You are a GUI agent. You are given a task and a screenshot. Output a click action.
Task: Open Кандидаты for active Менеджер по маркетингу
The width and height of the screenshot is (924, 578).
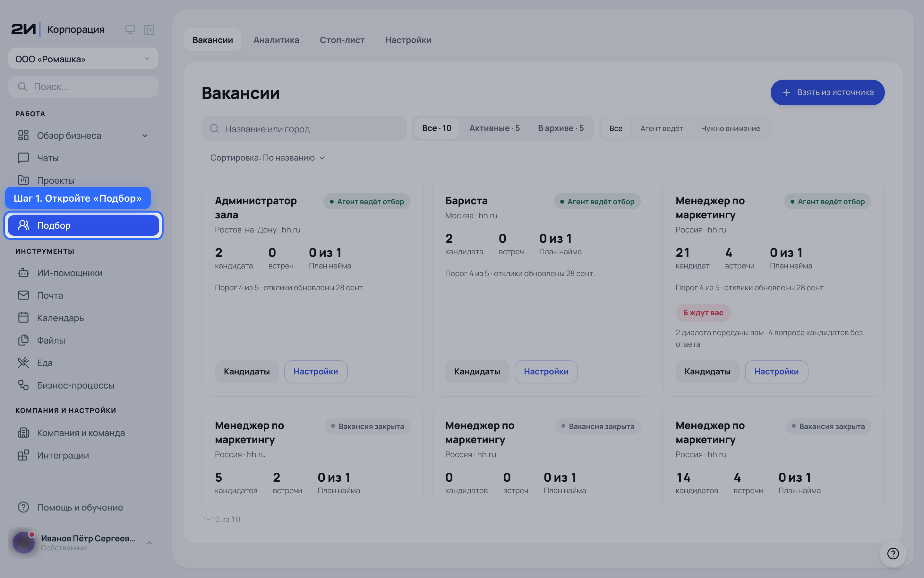coord(707,371)
